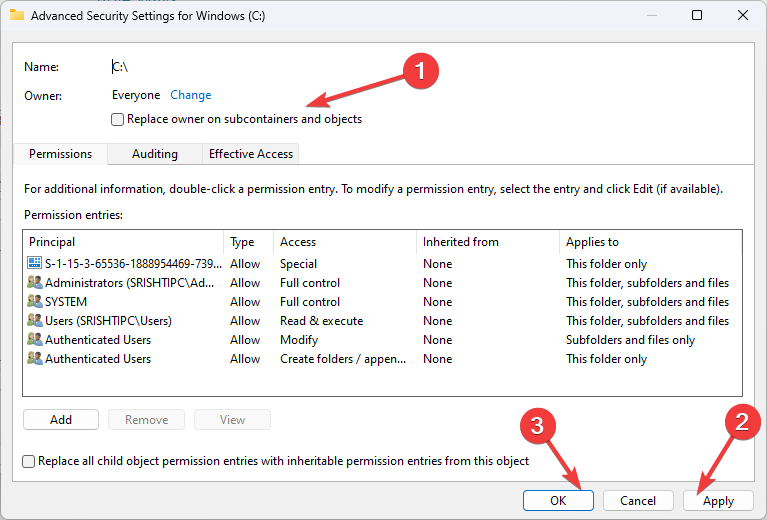Click the Administrators group icon
This screenshot has height=520, width=767.
click(x=36, y=283)
